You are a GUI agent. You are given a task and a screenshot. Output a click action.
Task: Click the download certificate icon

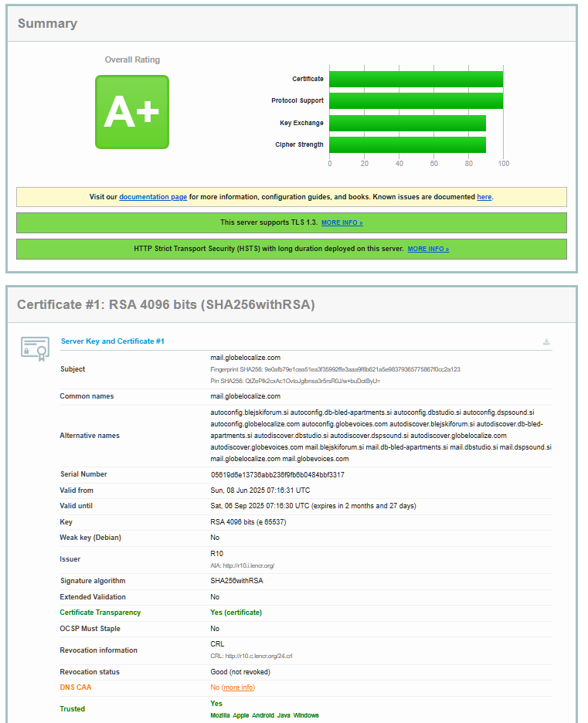(x=546, y=342)
